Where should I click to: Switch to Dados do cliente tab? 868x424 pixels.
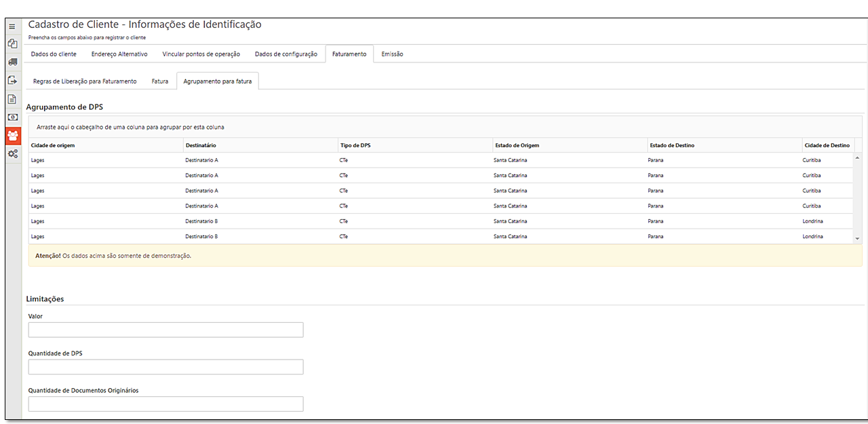pos(54,54)
